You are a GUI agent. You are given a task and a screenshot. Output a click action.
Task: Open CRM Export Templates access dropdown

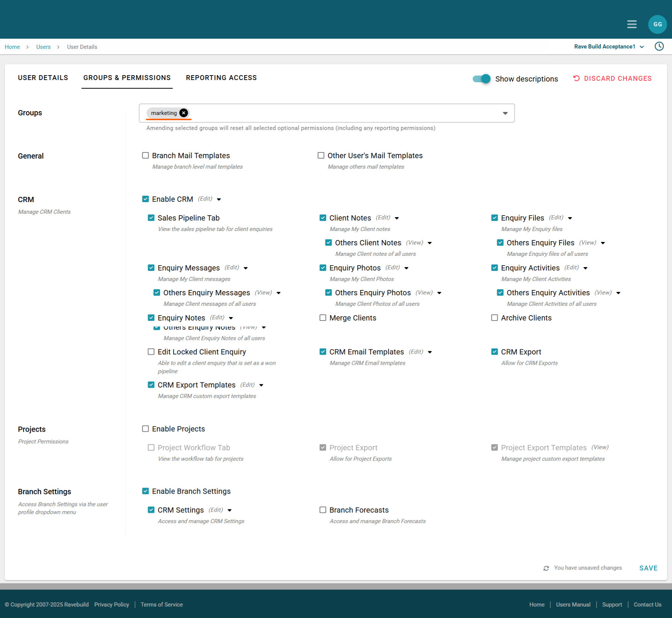pos(261,385)
